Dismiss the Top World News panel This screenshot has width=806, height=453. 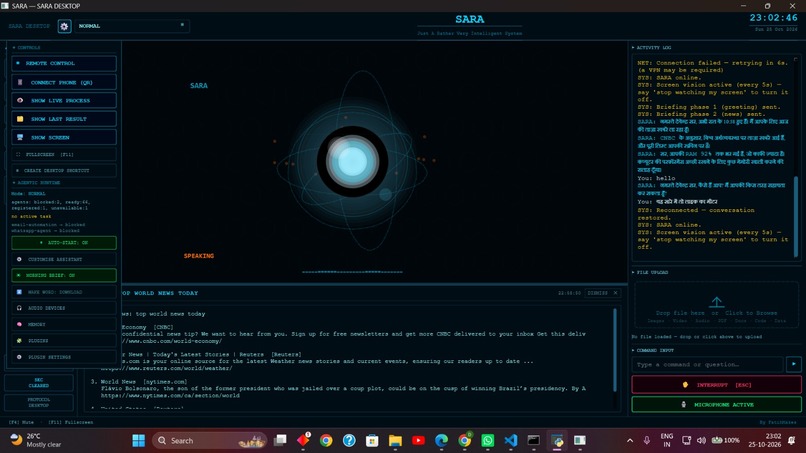[x=598, y=293]
